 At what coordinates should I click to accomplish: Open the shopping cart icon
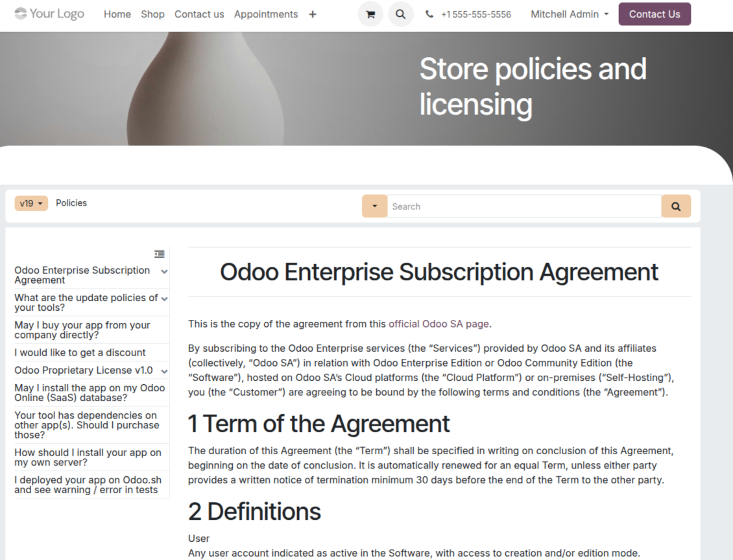[370, 14]
